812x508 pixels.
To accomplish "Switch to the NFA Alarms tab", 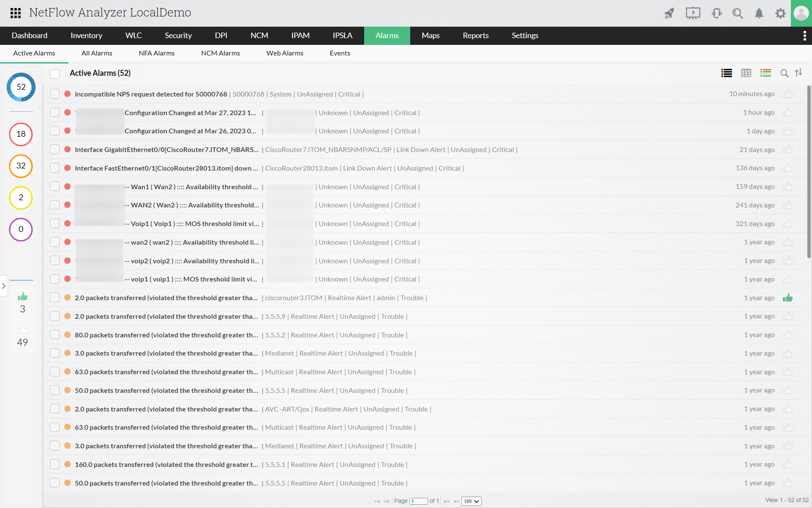I will (x=156, y=52).
